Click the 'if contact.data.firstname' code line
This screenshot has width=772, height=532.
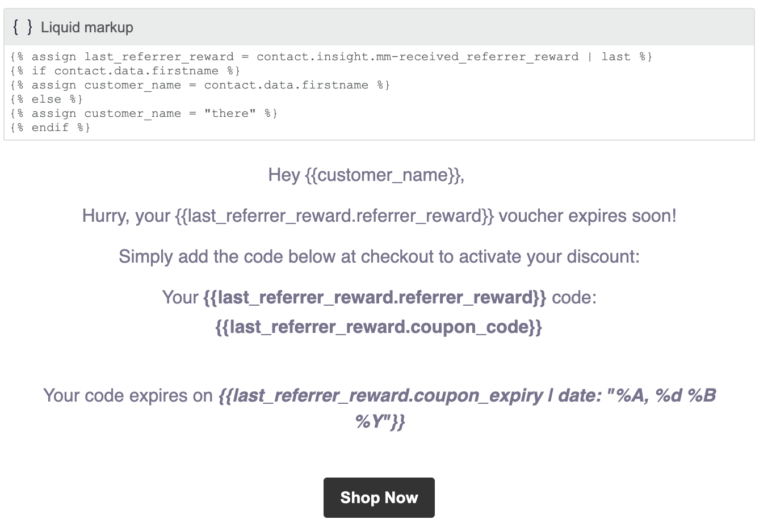click(x=125, y=71)
